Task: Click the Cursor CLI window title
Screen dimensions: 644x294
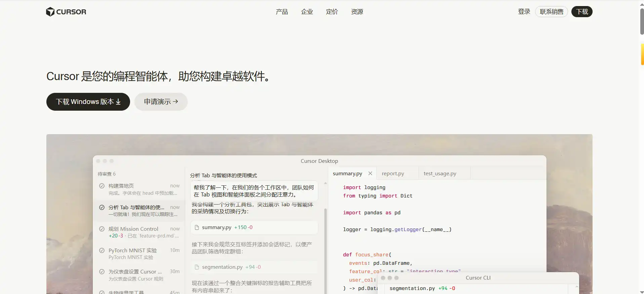Action: [x=478, y=278]
